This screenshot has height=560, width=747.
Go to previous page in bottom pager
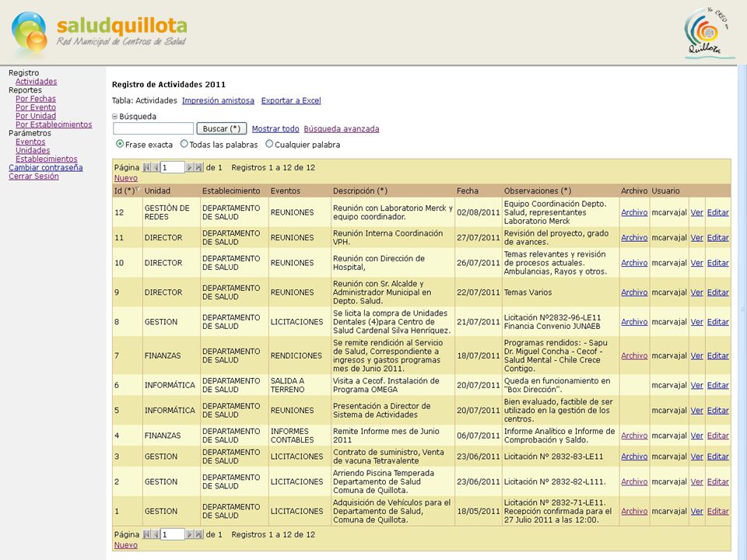click(156, 534)
